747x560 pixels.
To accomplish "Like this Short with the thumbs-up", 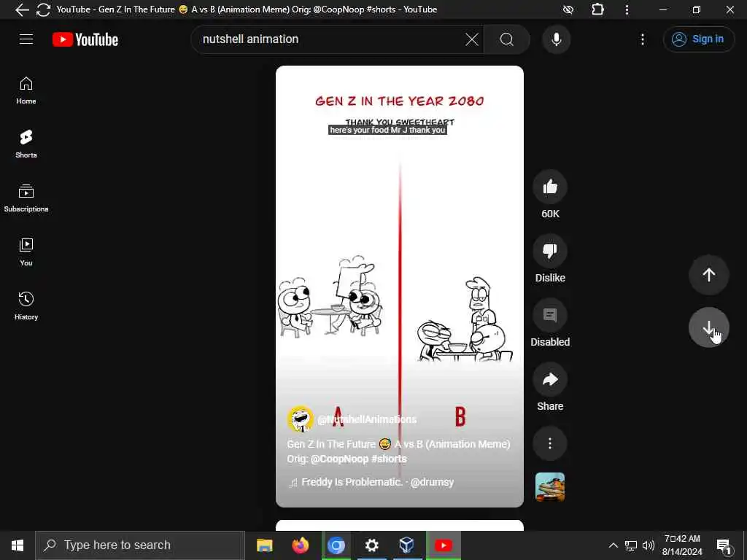I will (x=550, y=187).
